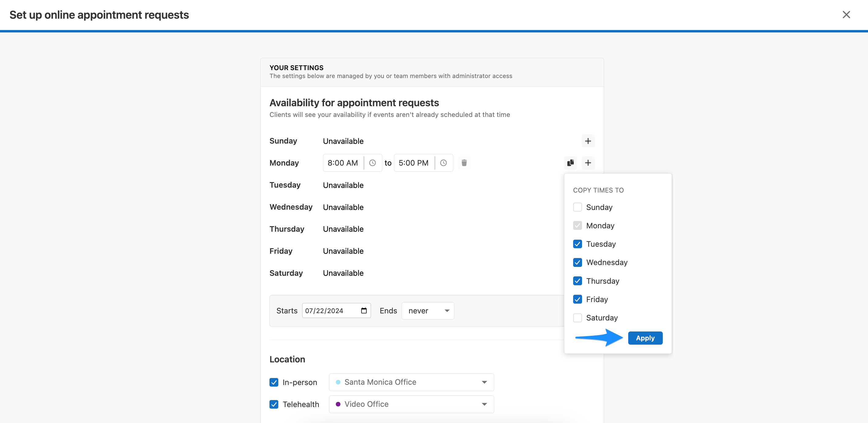
Task: Check Sunday in Copy Times To list
Action: point(577,207)
